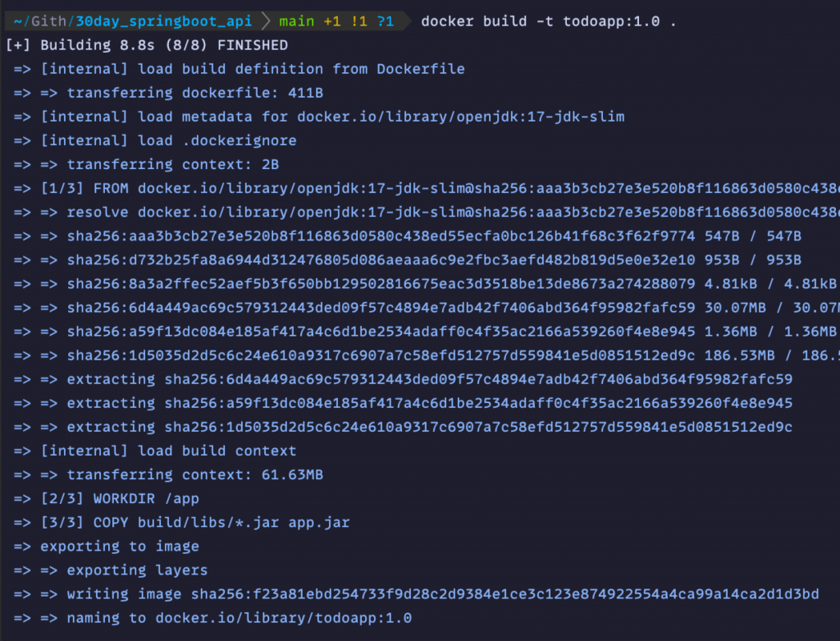Click the ?1 untracked files indicator

tap(385, 21)
